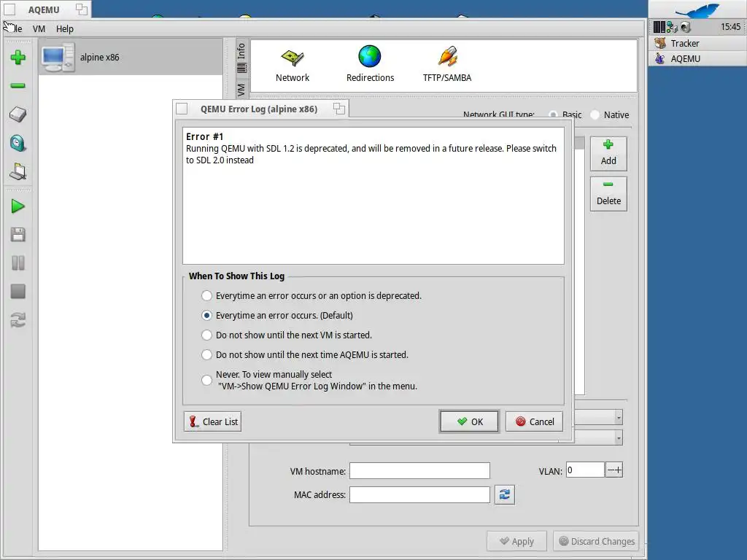The width and height of the screenshot is (747, 560).
Task: Start the VM with green play button
Action: point(18,206)
